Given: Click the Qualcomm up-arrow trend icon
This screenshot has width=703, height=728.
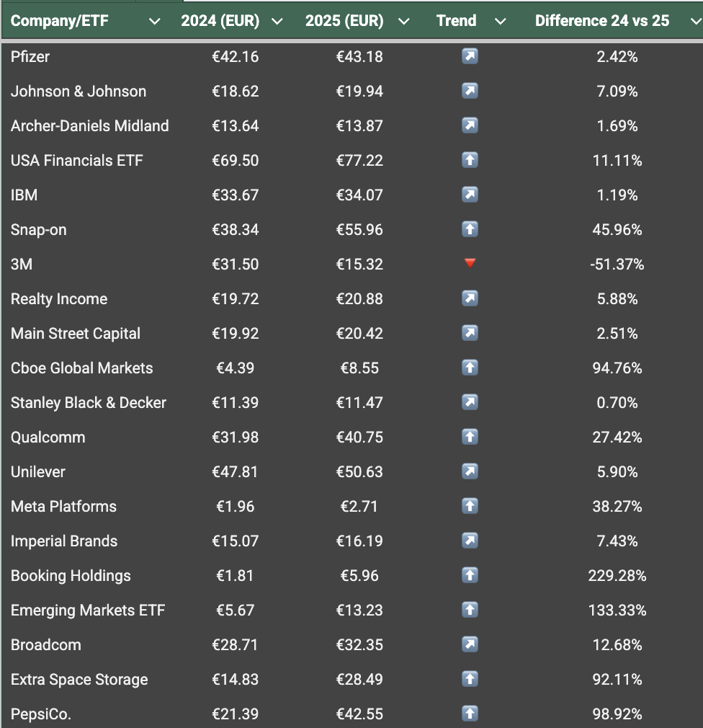Looking at the screenshot, I should pos(470,436).
